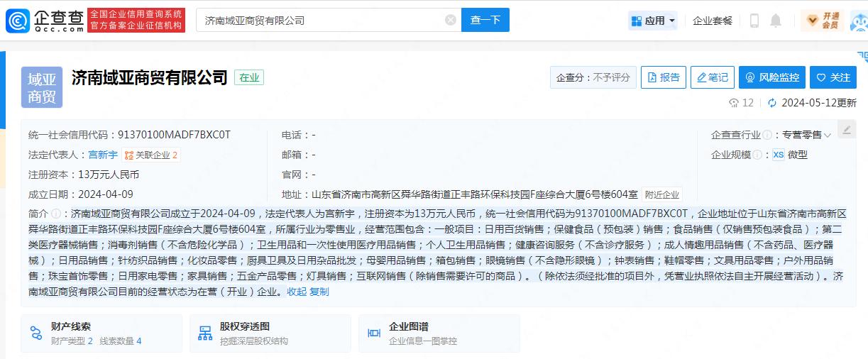This screenshot has width=868, height=359.
Task: Open the 股权穿透图 equity chart card
Action: tap(270, 333)
